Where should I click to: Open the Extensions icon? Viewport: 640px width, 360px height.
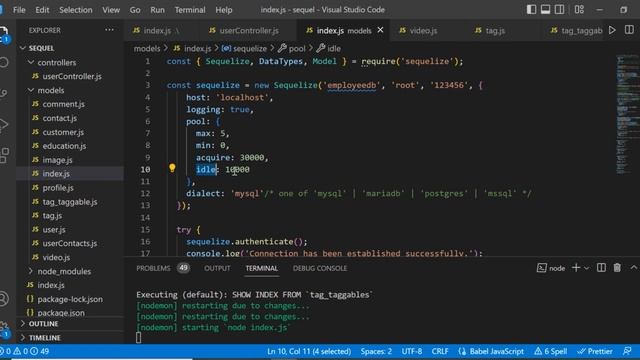coord(3,156)
